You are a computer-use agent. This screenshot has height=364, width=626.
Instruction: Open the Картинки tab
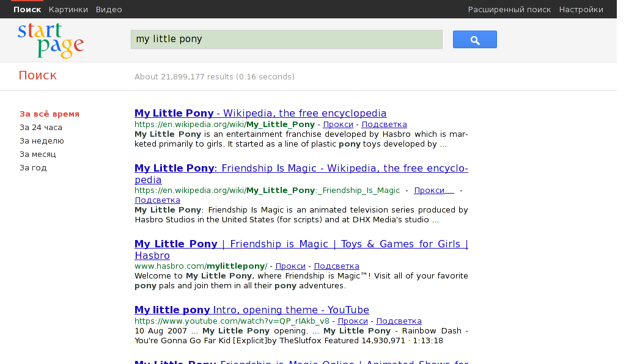[68, 9]
